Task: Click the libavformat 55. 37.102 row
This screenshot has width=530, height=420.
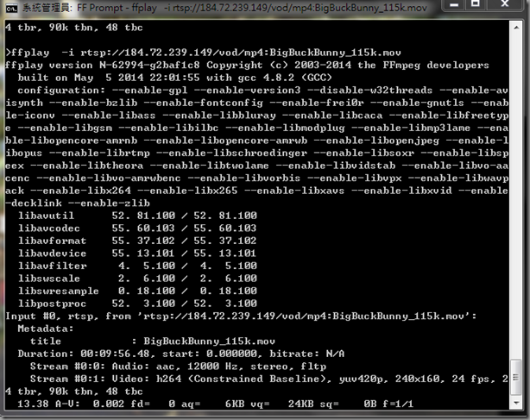Action: click(x=137, y=241)
